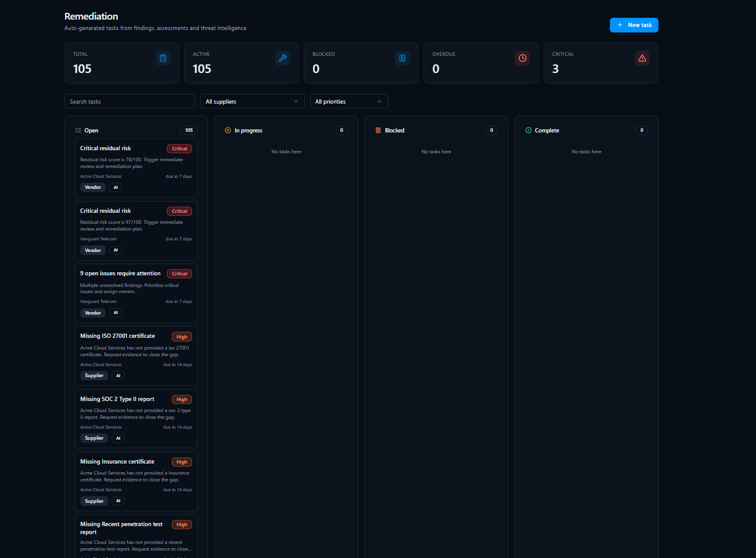
Task: Click High badge on Missing Insurance certificate task
Action: point(182,462)
